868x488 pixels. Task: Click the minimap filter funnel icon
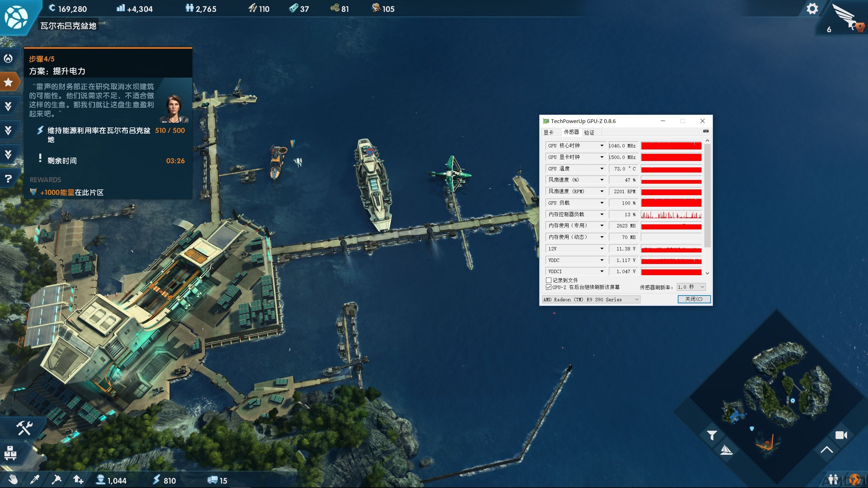coord(712,435)
